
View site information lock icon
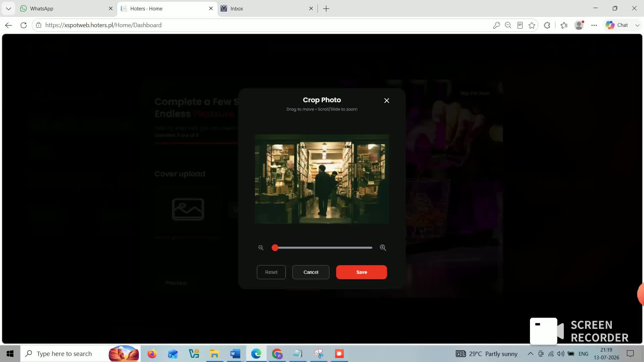[x=39, y=25]
